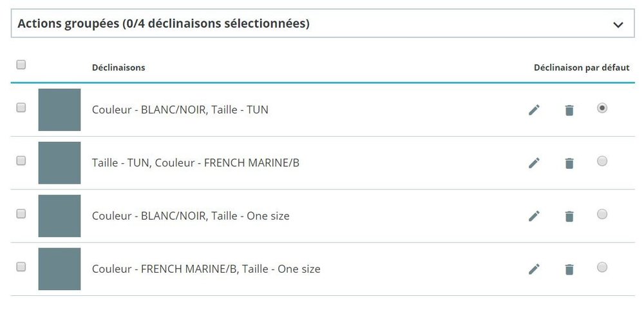Delete the FRENCH MARINE/B One size trash icon
Image resolution: width=644 pixels, height=332 pixels.
tap(569, 269)
